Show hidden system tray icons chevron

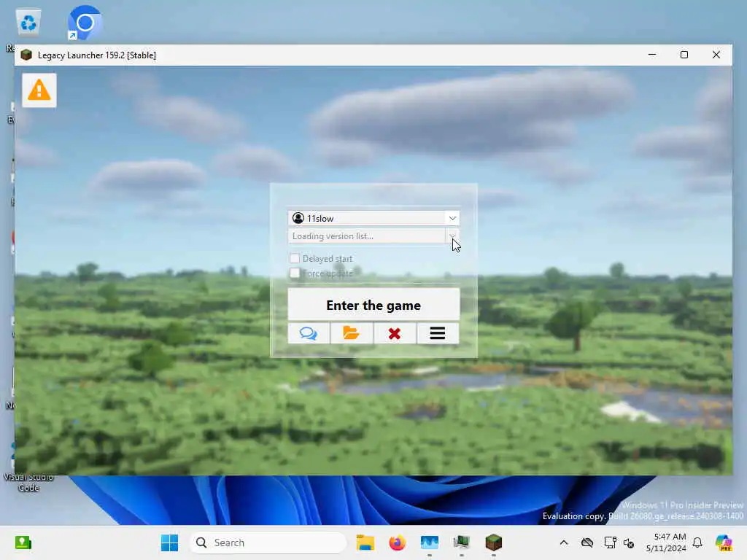(564, 542)
